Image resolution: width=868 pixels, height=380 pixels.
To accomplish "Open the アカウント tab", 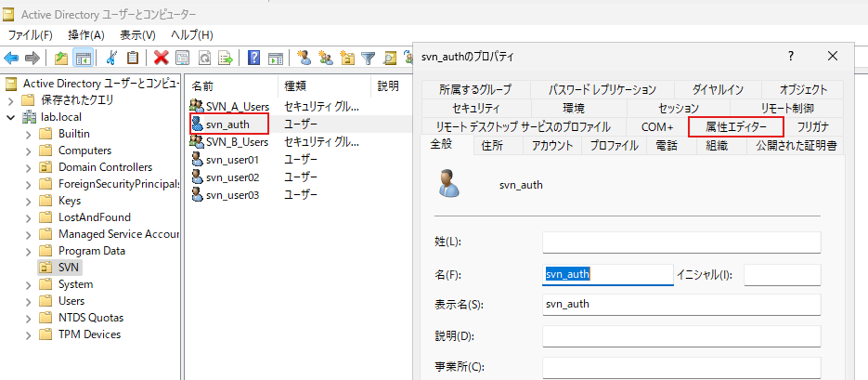I will [x=551, y=146].
